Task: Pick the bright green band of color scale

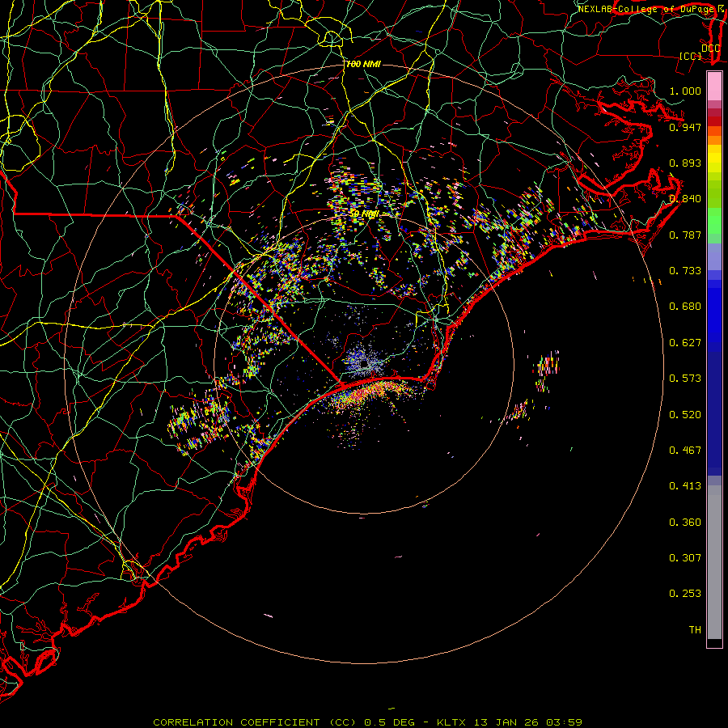Action: click(714, 221)
